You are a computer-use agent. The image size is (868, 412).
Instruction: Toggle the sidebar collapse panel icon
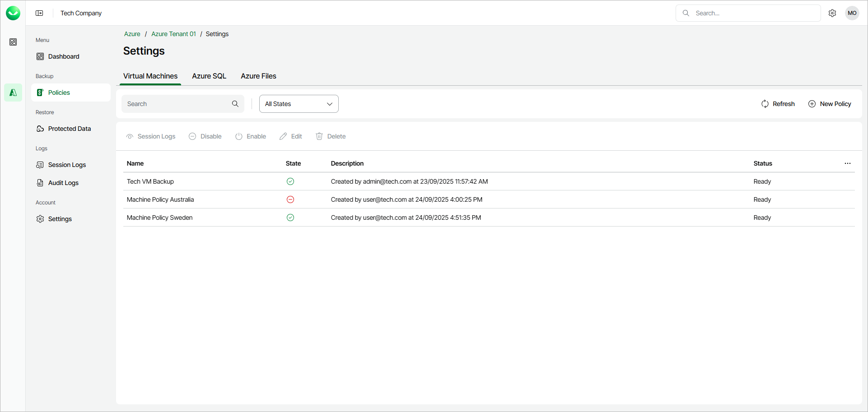[x=39, y=13]
